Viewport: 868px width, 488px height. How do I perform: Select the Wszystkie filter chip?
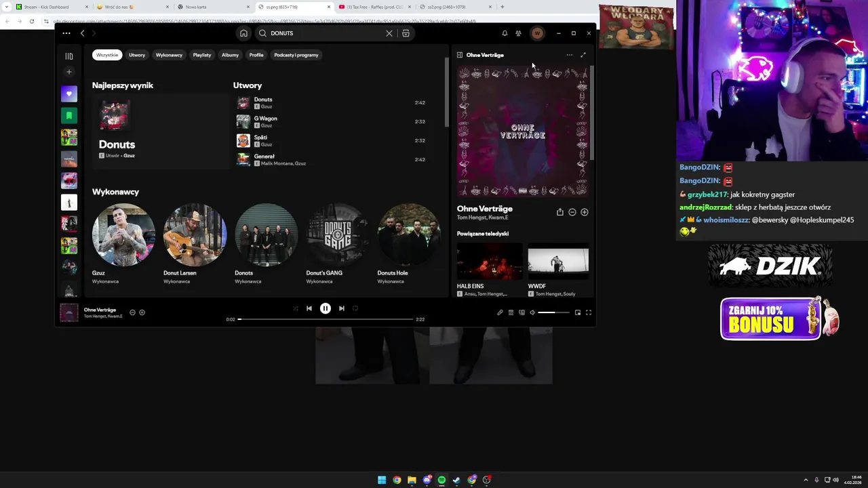[x=107, y=55]
